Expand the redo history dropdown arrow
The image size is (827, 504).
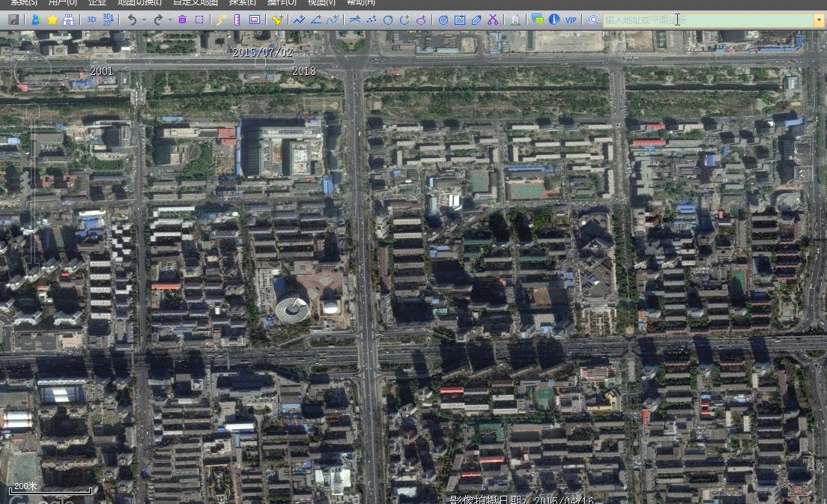(170, 20)
